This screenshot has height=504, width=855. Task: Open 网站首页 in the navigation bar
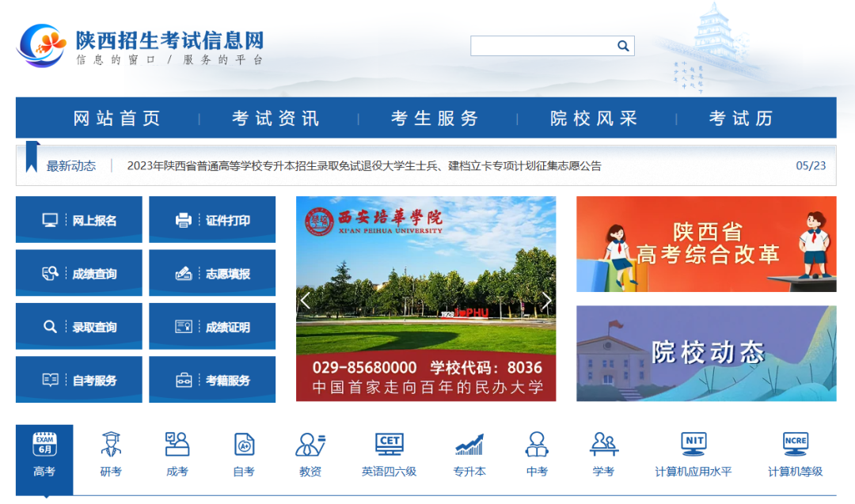[117, 119]
